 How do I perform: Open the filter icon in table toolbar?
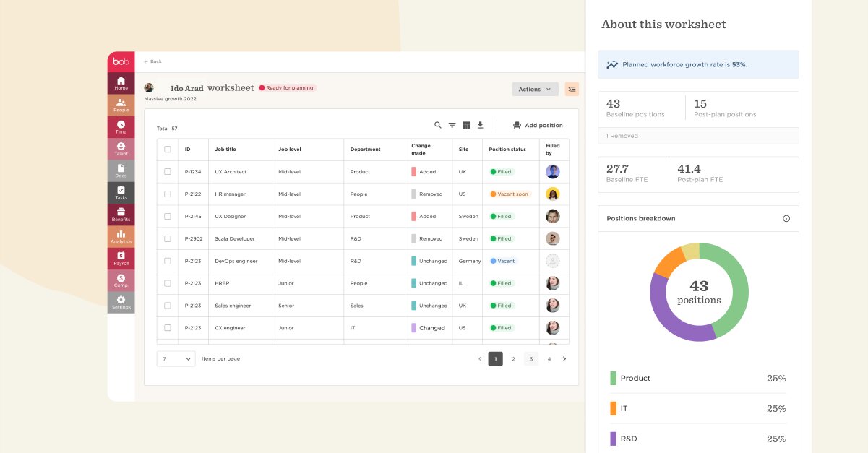coord(452,125)
